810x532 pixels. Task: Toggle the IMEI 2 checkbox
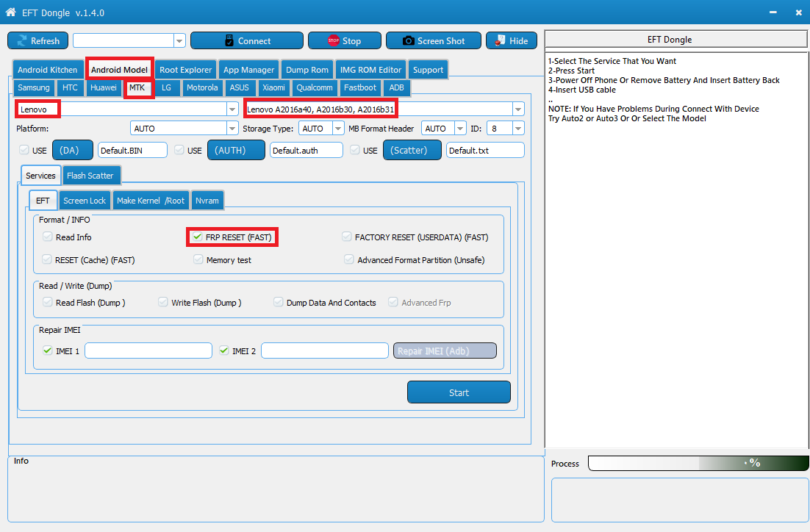(x=224, y=351)
